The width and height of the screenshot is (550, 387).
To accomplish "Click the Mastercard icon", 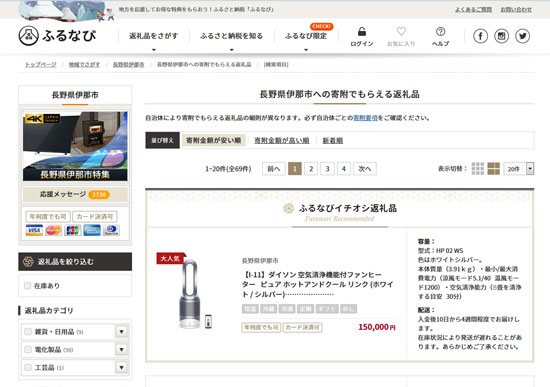I will [x=53, y=230].
